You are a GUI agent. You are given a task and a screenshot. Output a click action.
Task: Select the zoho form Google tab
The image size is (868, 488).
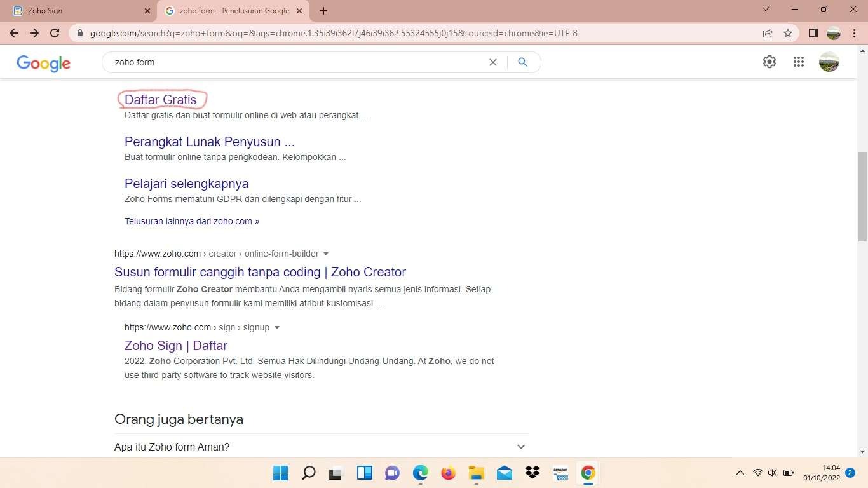click(233, 11)
